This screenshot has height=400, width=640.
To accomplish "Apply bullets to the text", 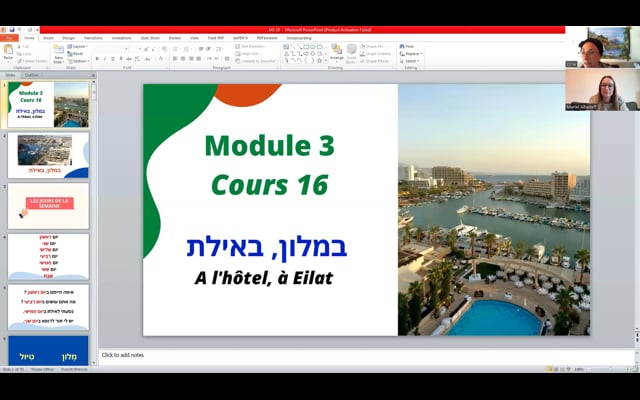I will 176,49.
